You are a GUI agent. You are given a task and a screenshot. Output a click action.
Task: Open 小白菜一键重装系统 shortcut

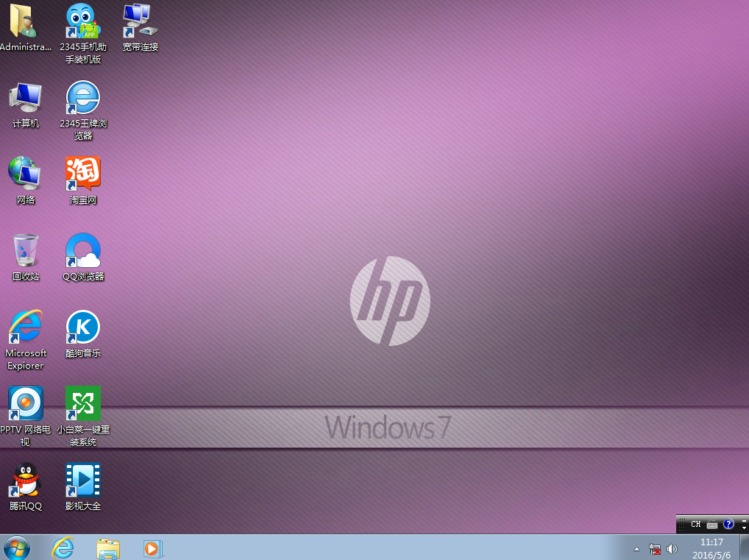point(83,417)
